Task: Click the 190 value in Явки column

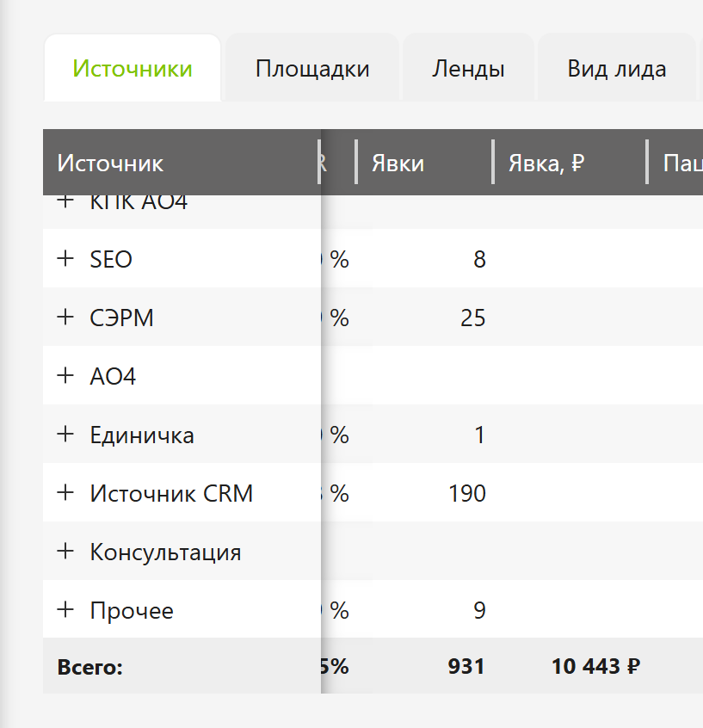Action: [x=467, y=493]
